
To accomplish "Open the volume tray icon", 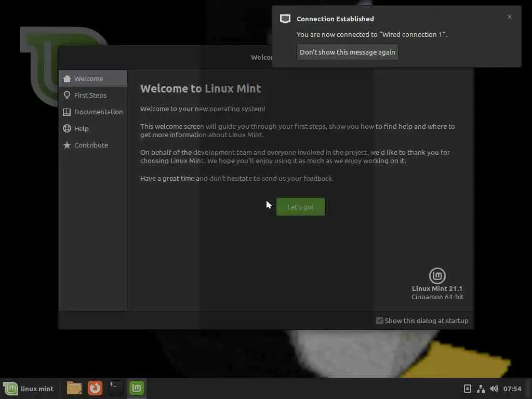I will coord(495,389).
